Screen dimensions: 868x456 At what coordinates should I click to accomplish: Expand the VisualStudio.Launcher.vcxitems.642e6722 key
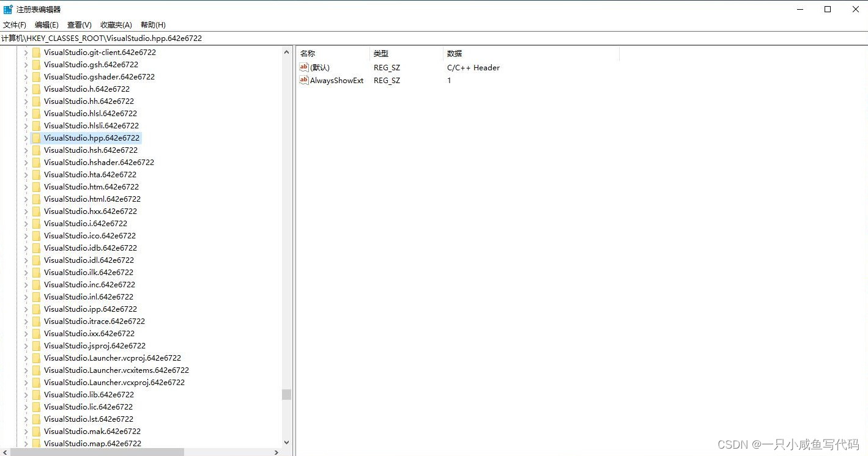(x=26, y=370)
